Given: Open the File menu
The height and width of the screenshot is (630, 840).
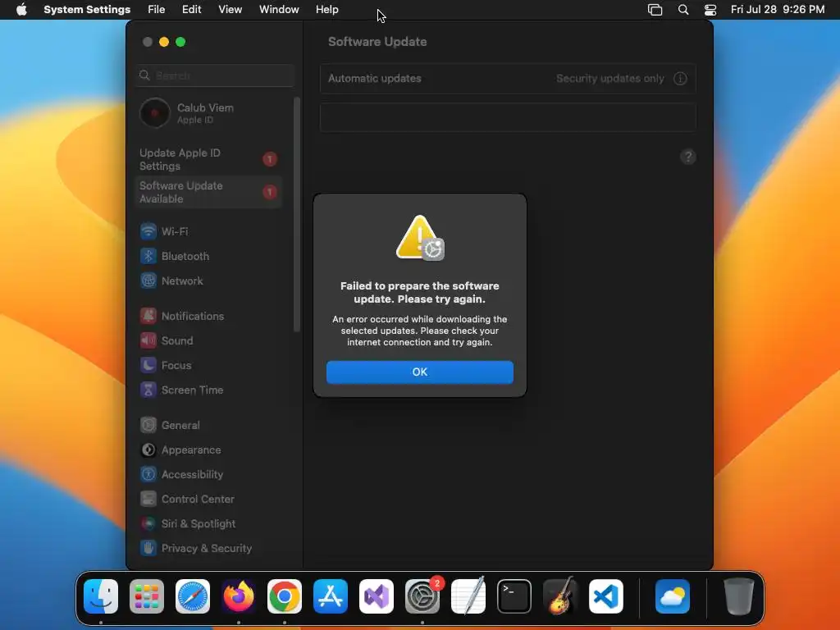Looking at the screenshot, I should 157,10.
